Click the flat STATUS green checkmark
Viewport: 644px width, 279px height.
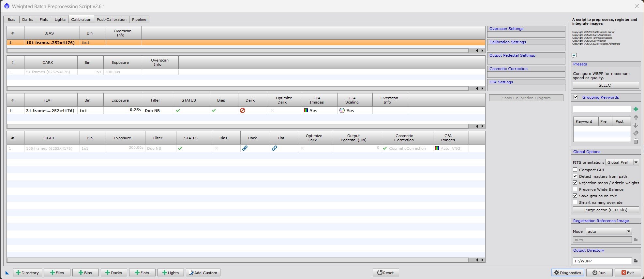pos(178,110)
